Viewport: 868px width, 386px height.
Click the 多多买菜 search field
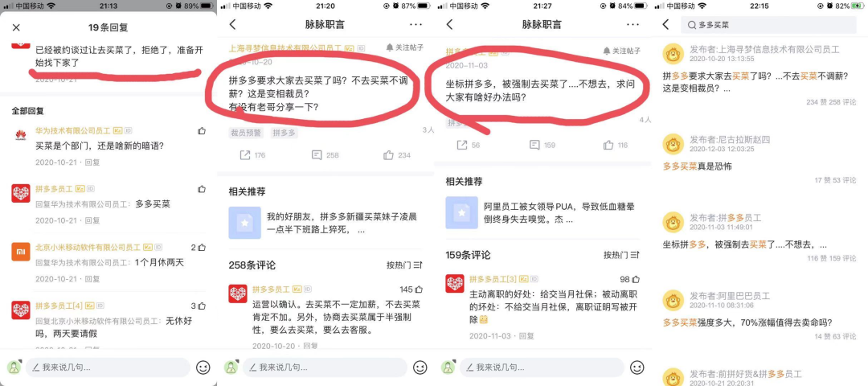pyautogui.click(x=769, y=25)
